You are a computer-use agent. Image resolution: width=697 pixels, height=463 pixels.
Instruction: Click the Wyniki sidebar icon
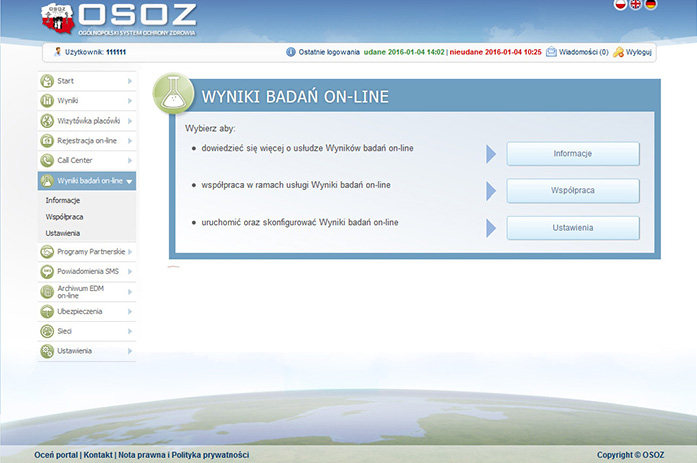(x=47, y=101)
